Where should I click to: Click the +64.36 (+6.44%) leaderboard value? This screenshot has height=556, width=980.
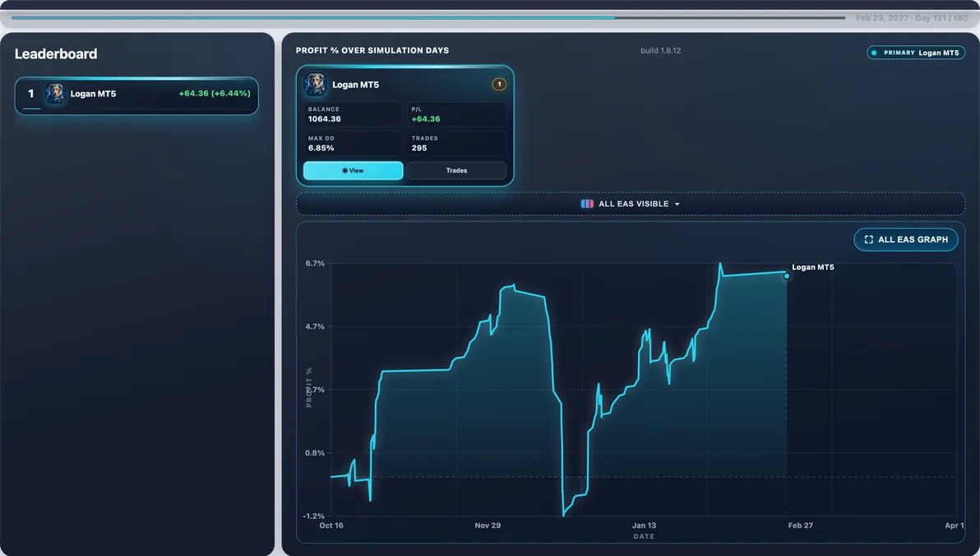(x=215, y=93)
